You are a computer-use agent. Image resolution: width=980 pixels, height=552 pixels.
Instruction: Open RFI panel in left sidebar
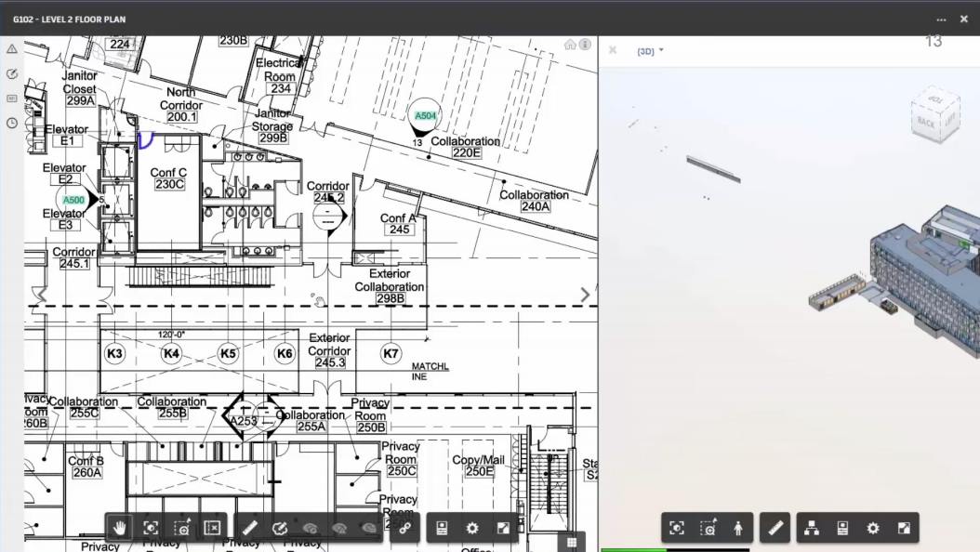[12, 98]
